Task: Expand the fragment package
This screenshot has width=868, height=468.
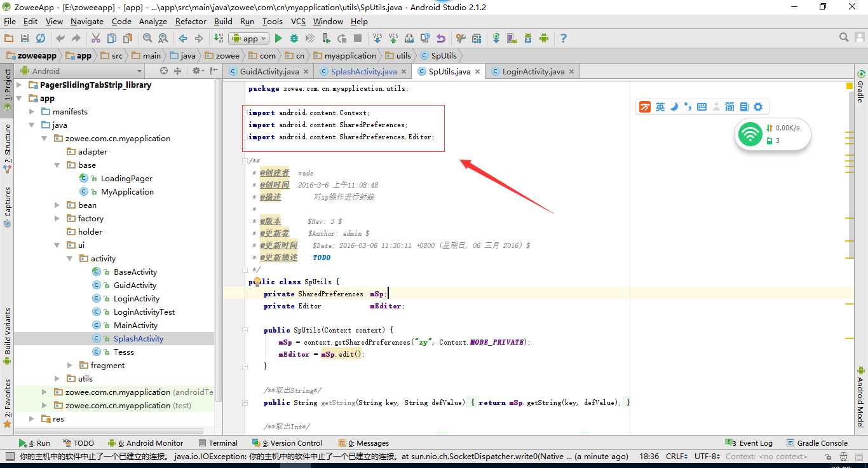Action: click(x=70, y=365)
